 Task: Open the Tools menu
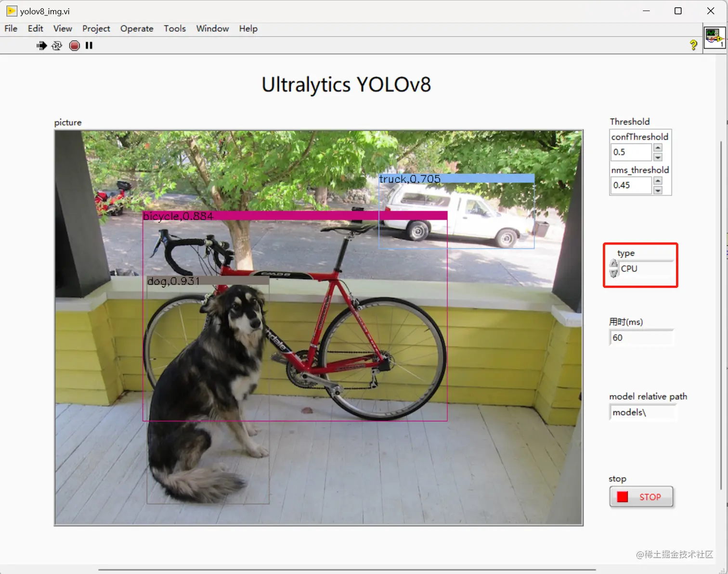point(174,28)
